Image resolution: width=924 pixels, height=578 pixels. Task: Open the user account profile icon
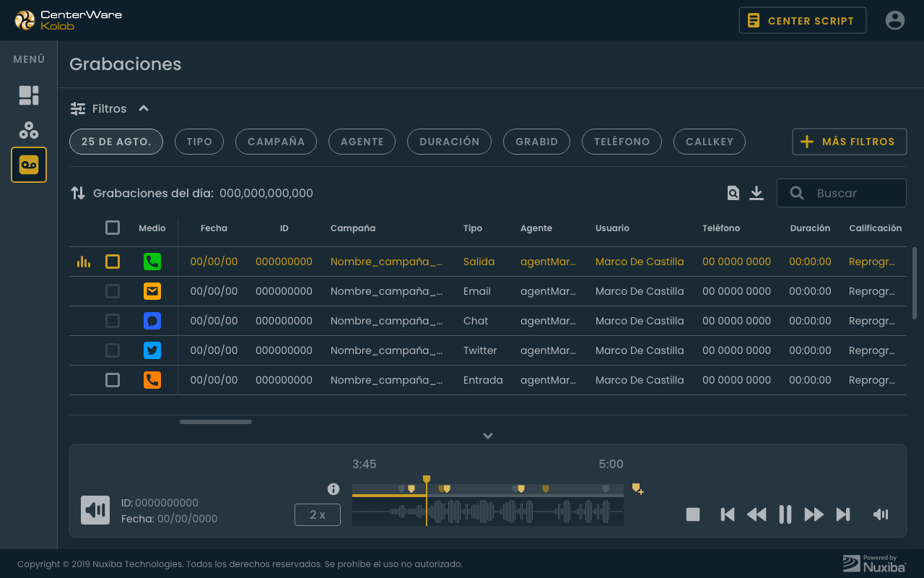895,20
